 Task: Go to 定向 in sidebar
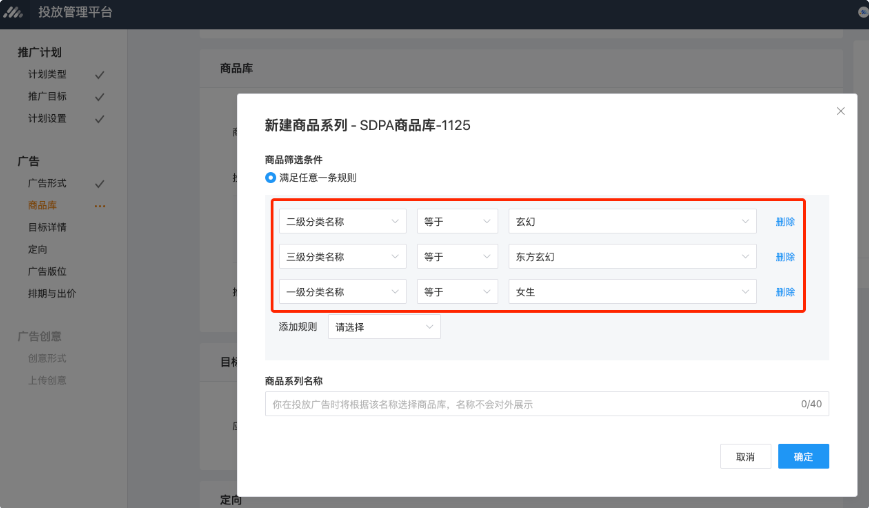(38, 250)
